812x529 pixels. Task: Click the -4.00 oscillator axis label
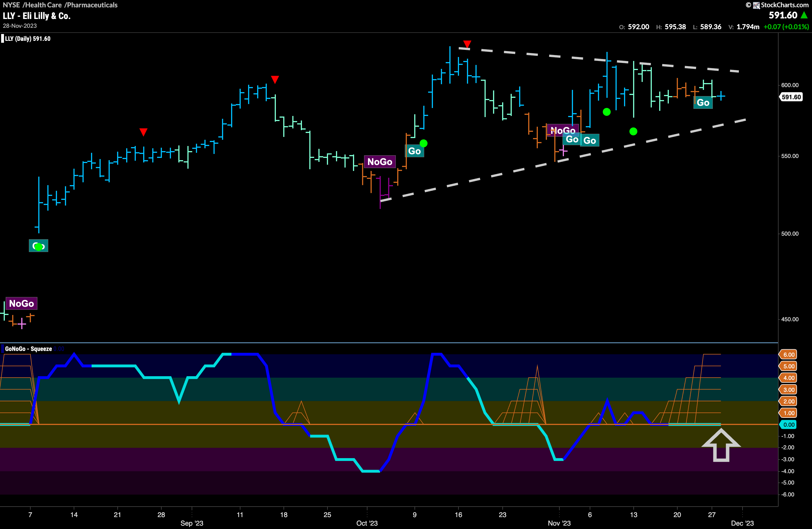pos(788,471)
